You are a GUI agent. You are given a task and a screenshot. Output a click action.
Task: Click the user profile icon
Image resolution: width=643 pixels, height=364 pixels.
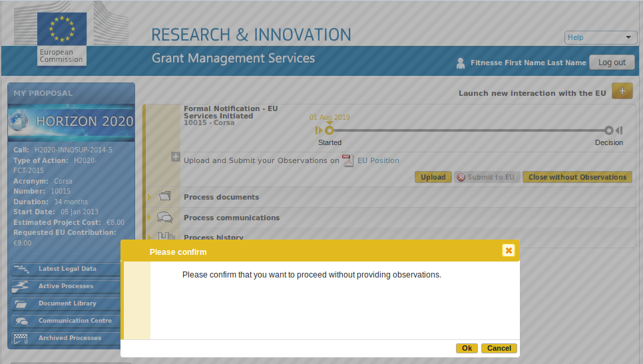click(461, 63)
